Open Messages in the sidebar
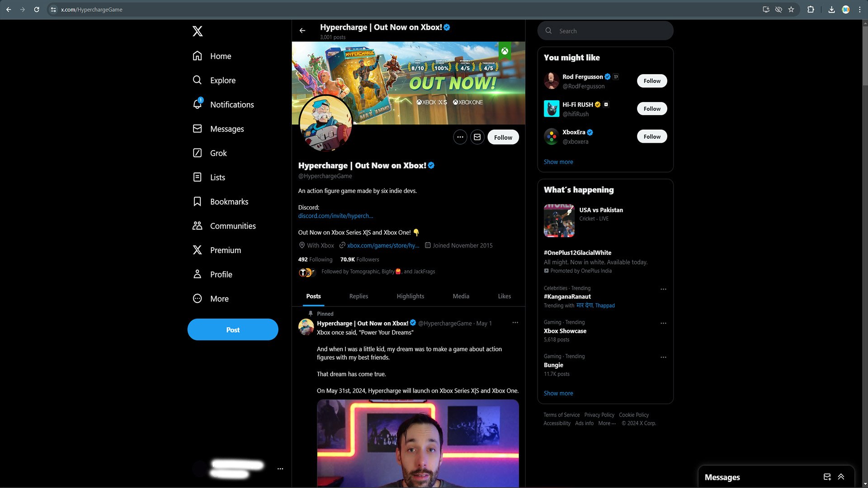This screenshot has height=488, width=868. pos(218,129)
